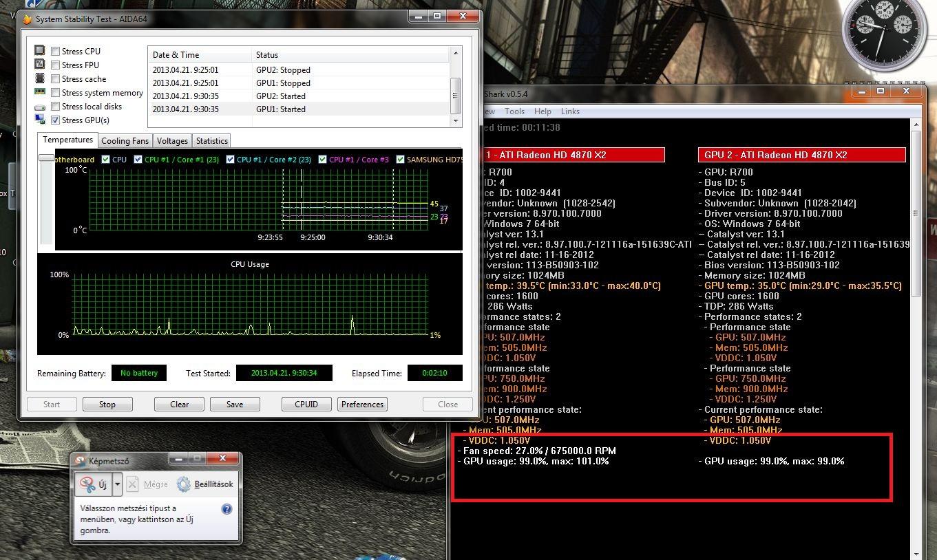Image resolution: width=937 pixels, height=560 pixels.
Task: Click the Clear button in AIDA64
Action: (x=180, y=404)
